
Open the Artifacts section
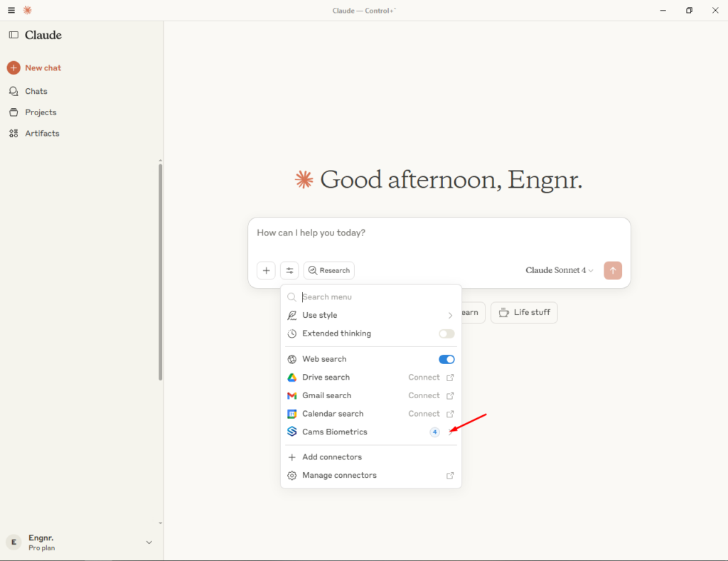pyautogui.click(x=34, y=133)
